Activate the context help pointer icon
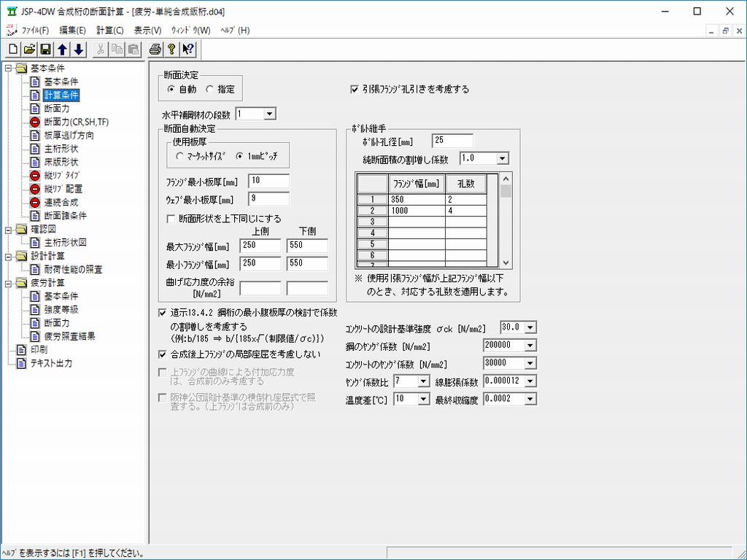Screen dimensions: 747x560 [187, 50]
